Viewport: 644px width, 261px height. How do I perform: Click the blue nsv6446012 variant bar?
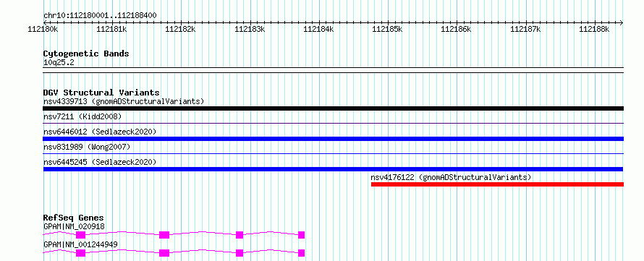(x=334, y=139)
